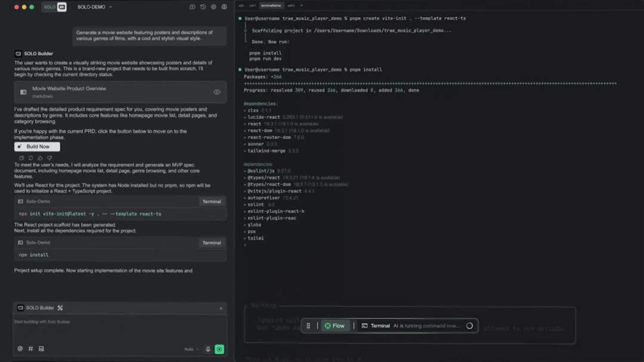644x362 pixels.
Task: Click the loading spinner in the floating bar
Action: 469,326
